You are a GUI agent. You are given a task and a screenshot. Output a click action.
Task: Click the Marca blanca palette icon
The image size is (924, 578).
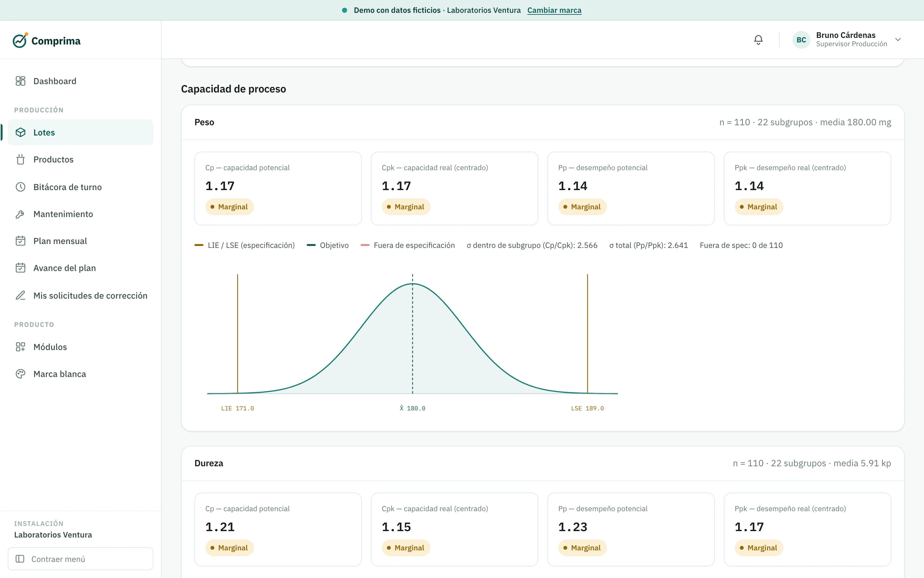pyautogui.click(x=20, y=374)
